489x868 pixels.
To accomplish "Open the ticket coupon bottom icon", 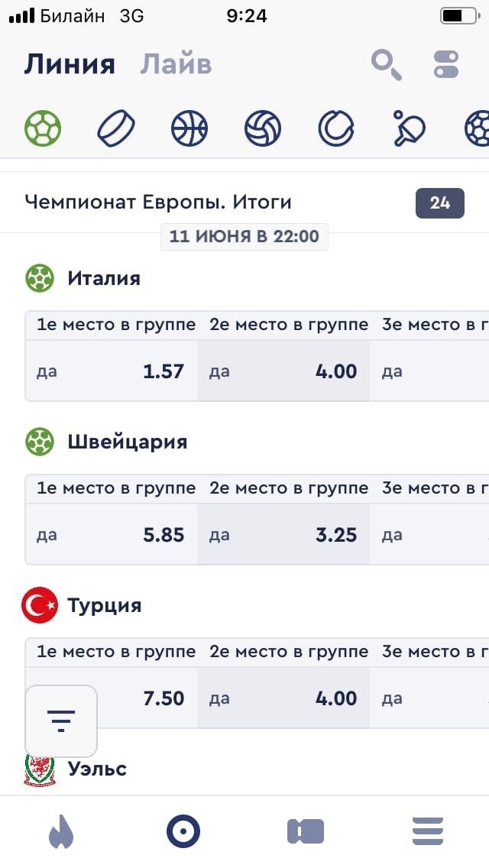I will pyautogui.click(x=306, y=831).
